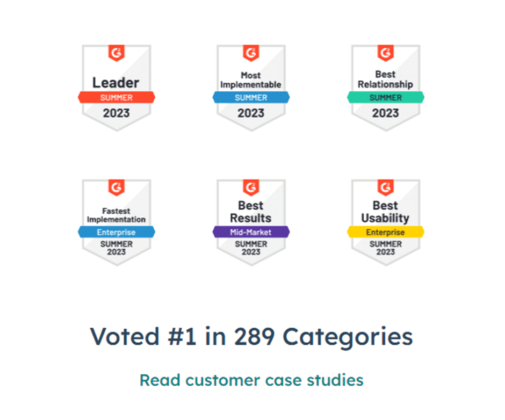The height and width of the screenshot is (420, 505).
Task: Click the green SUMMER ribbon on the Best Relationship badge
Action: (x=386, y=97)
